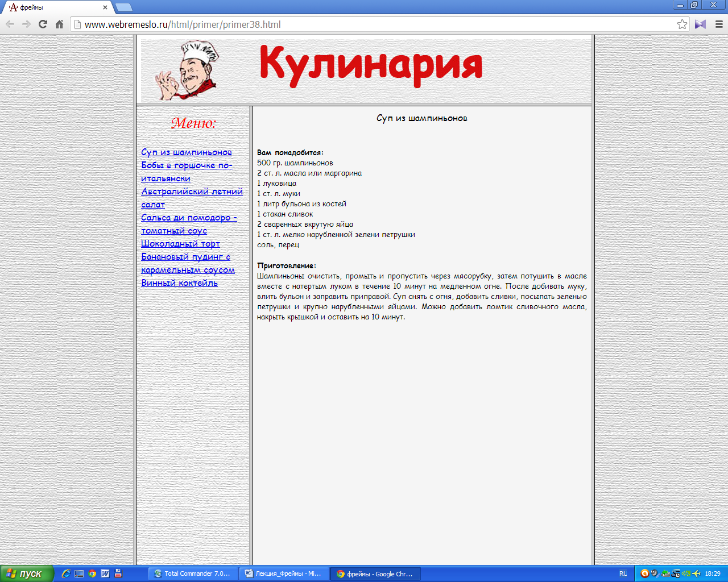The height and width of the screenshot is (582, 728).
Task: Click the purple extension icon beside the star
Action: coord(700,24)
